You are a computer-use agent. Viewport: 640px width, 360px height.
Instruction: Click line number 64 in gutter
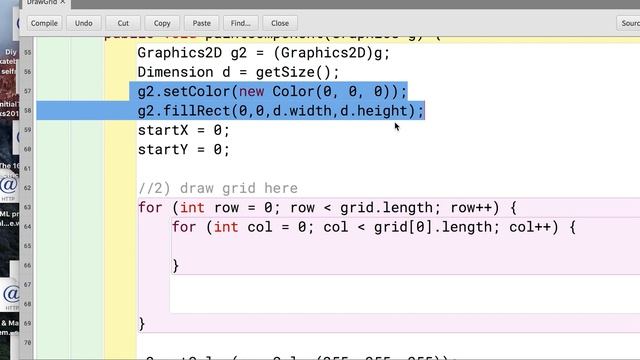point(28,227)
